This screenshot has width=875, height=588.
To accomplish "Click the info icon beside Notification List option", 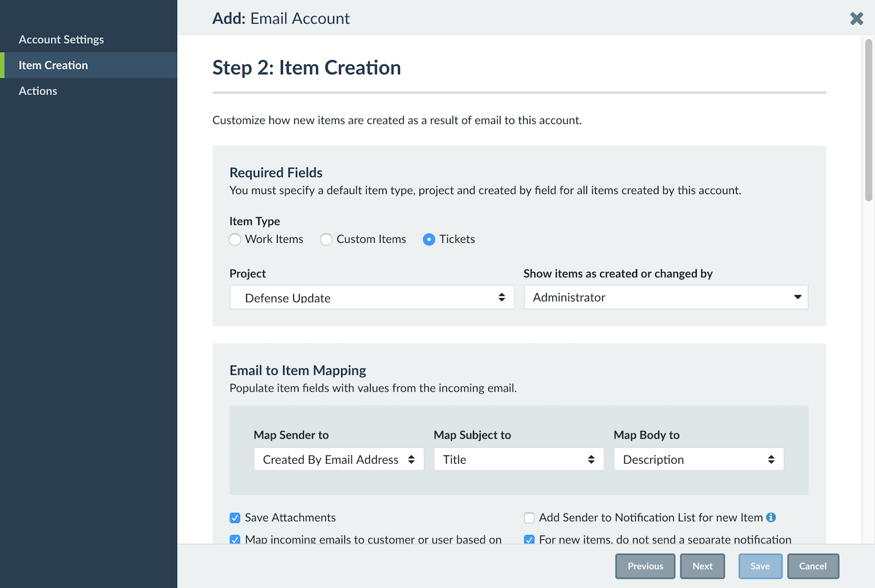I will click(771, 517).
